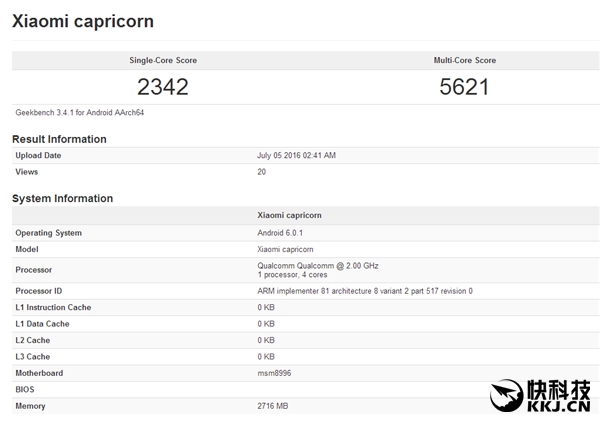
Task: Click the Result Information section heading
Action: pyautogui.click(x=59, y=139)
